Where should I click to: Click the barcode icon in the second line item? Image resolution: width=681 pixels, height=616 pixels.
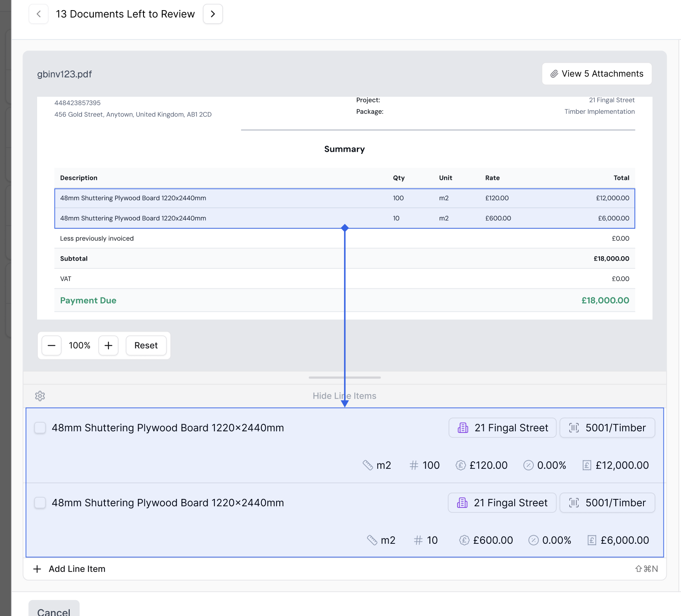[x=574, y=503]
